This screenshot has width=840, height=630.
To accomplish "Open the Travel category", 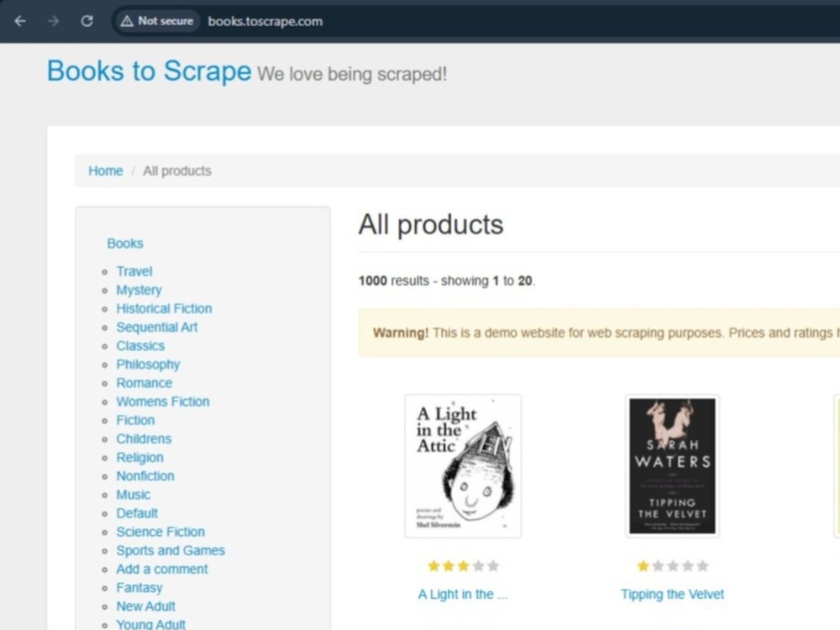I will point(134,271).
